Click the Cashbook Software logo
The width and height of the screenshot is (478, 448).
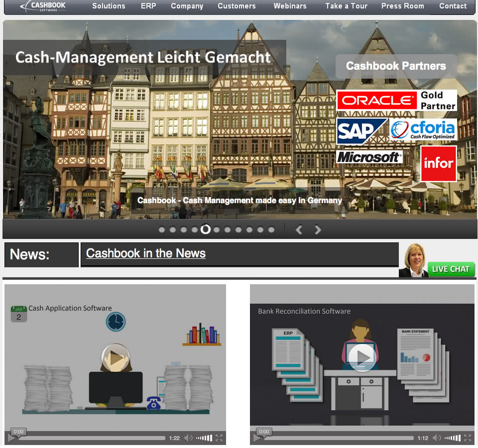point(43,6)
